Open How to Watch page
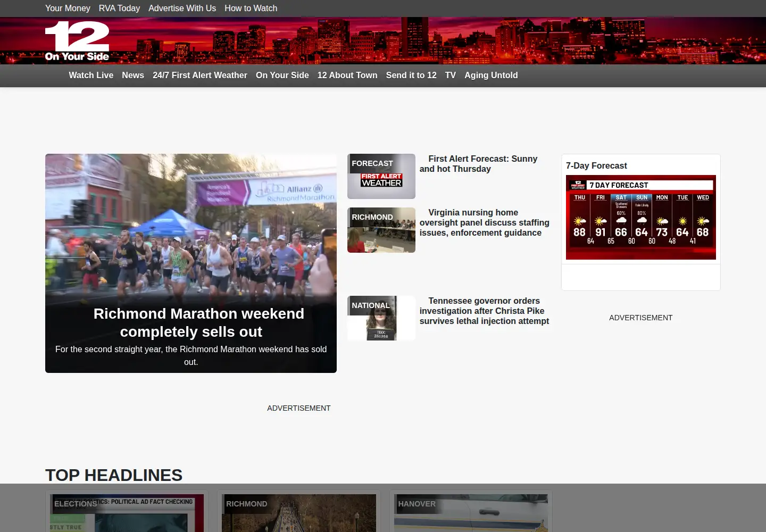This screenshot has height=532, width=766. click(x=251, y=8)
